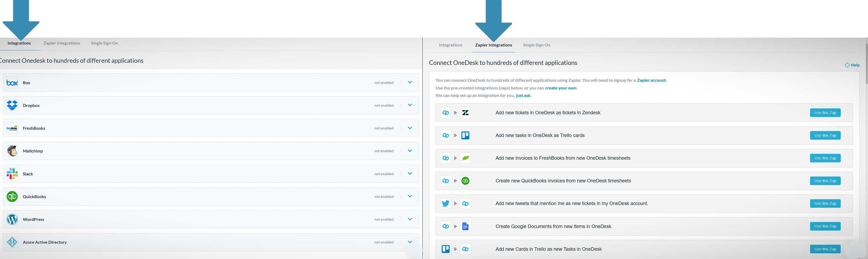Switch to Zapier Integrations tab in left panel

tap(62, 43)
